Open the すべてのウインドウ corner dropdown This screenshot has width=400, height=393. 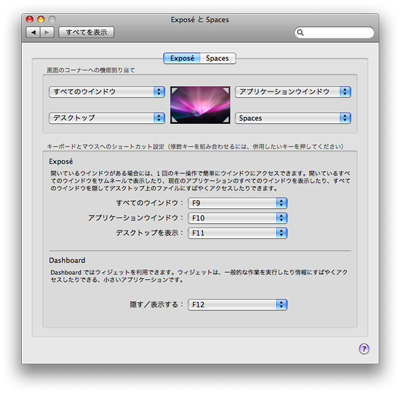click(107, 92)
